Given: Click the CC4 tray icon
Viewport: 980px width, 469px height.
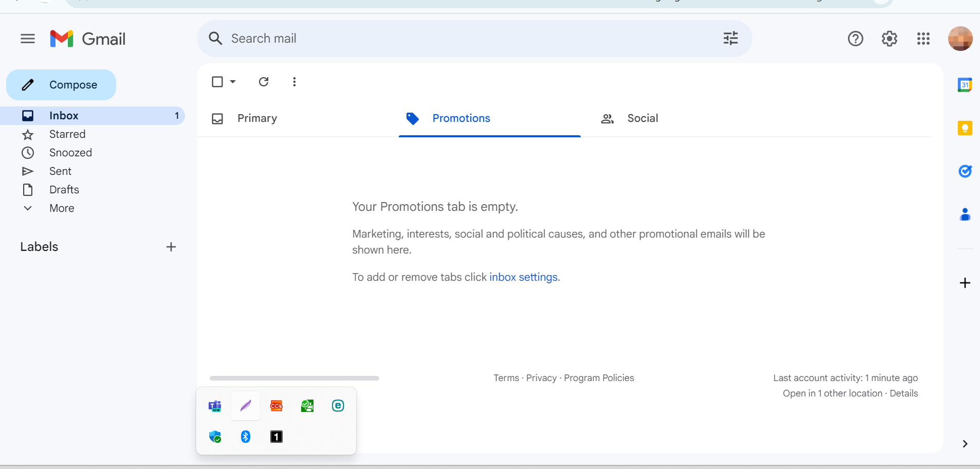Looking at the screenshot, I should (276, 406).
